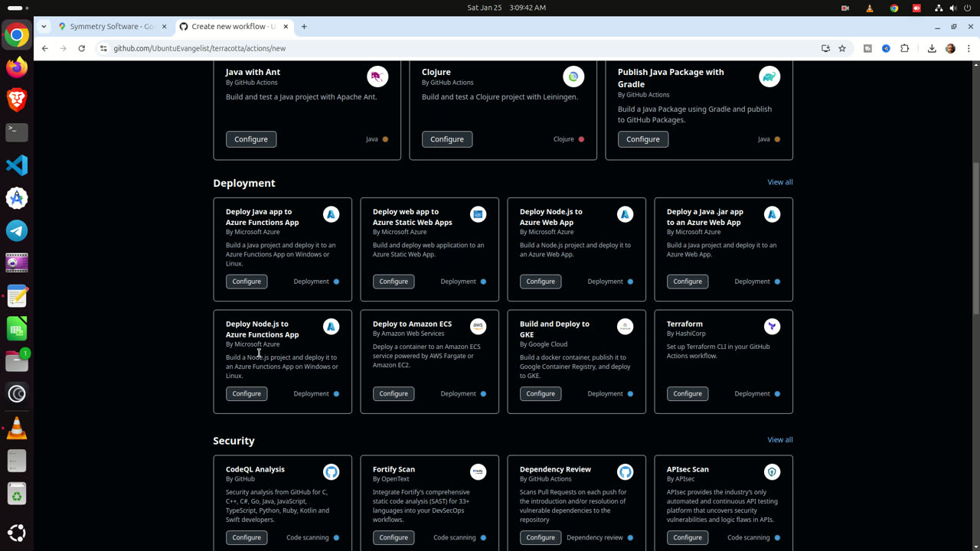This screenshot has width=980, height=551.
Task: Click the install app icon in address bar
Action: pos(825,48)
